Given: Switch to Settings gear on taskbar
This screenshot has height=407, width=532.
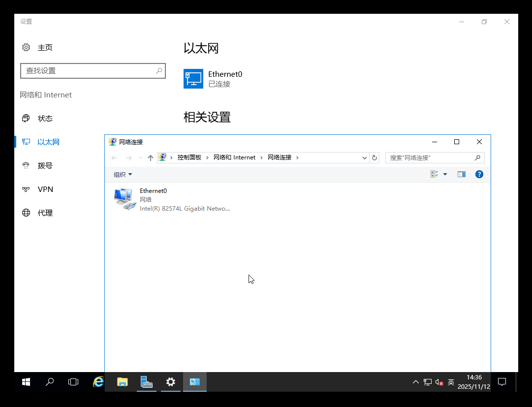Looking at the screenshot, I should pos(171,382).
